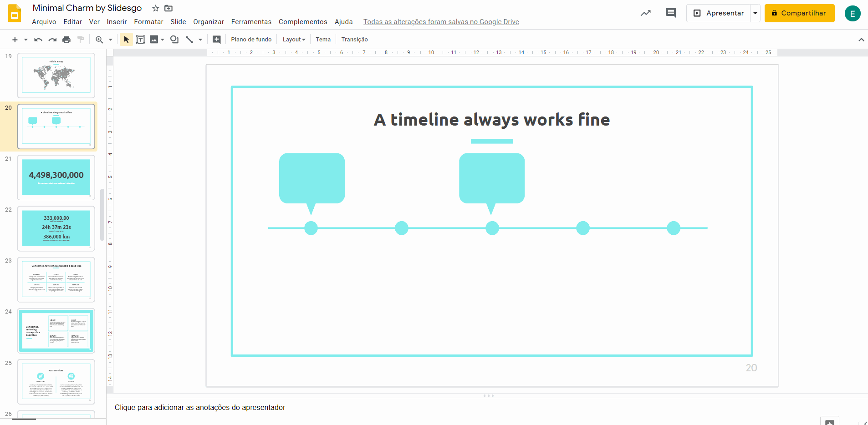868x425 pixels.
Task: Select the teal bar under the title
Action: (x=492, y=141)
